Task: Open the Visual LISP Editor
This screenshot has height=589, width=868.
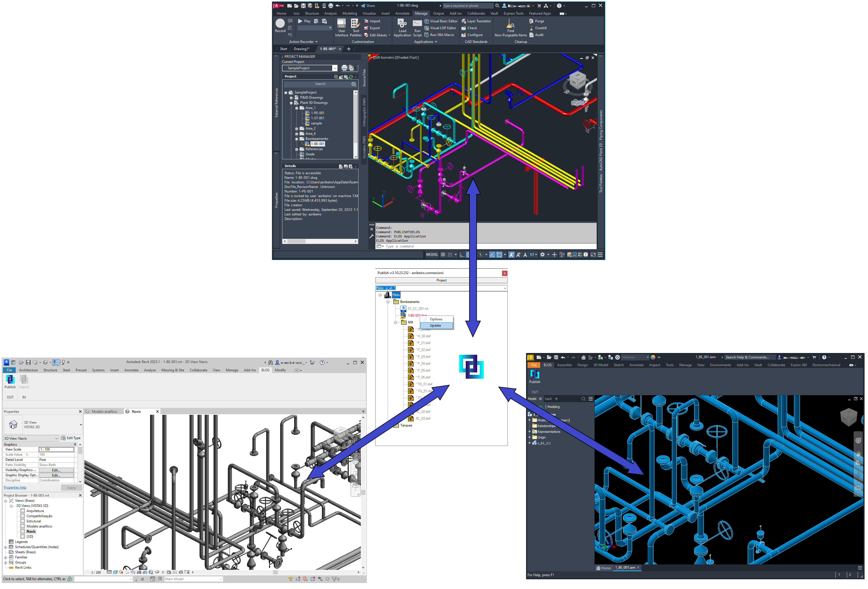Action: pos(440,28)
